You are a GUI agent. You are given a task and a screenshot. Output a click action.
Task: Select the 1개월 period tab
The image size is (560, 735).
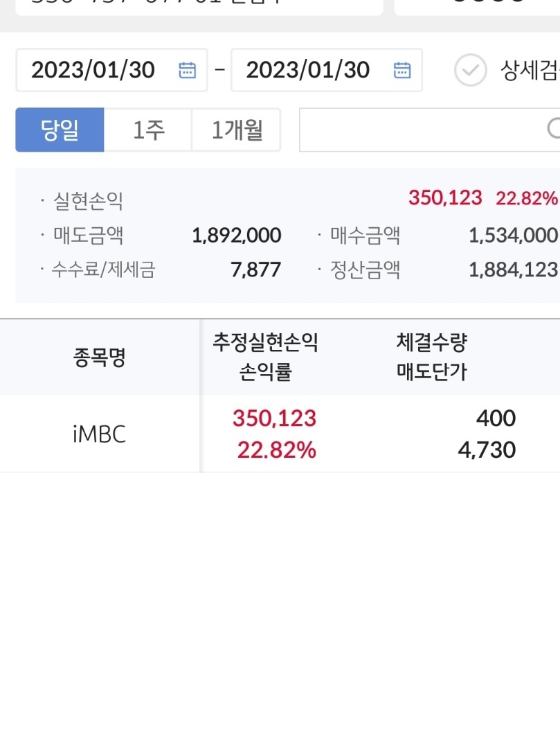(237, 130)
